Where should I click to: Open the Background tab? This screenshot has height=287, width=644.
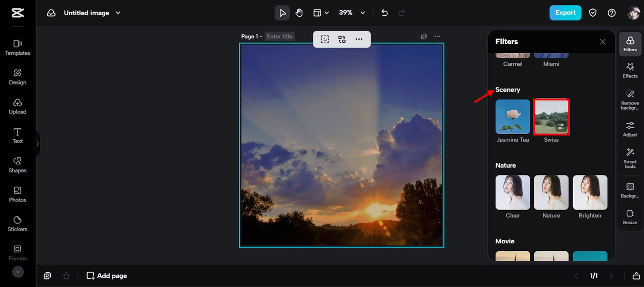tap(630, 190)
